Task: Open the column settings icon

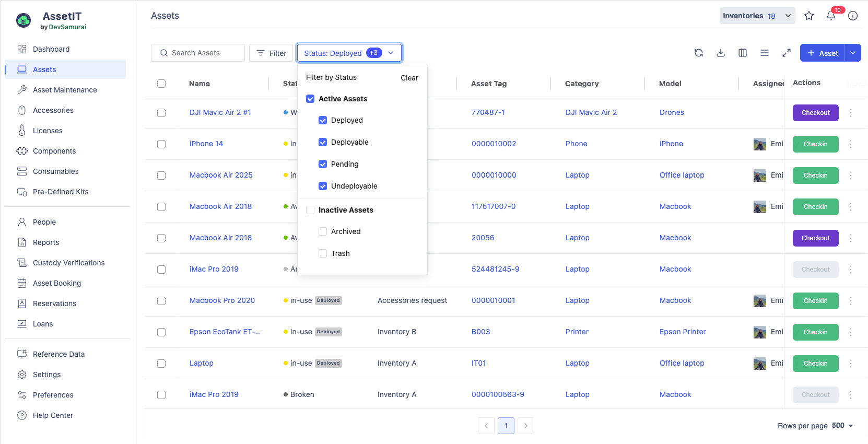Action: click(743, 53)
